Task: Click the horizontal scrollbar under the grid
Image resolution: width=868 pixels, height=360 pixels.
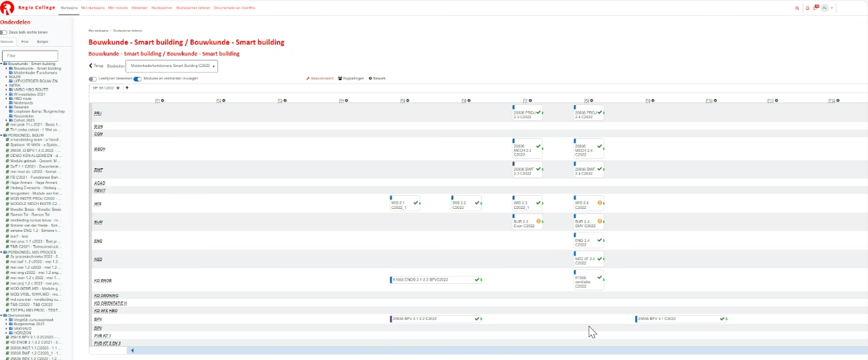Action: pyautogui.click(x=460, y=351)
